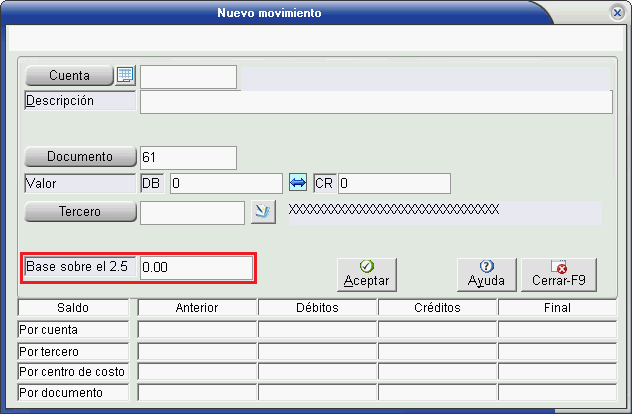Click the Documento number field with 61
Viewport: 632px width, 414px height.
[188, 157]
